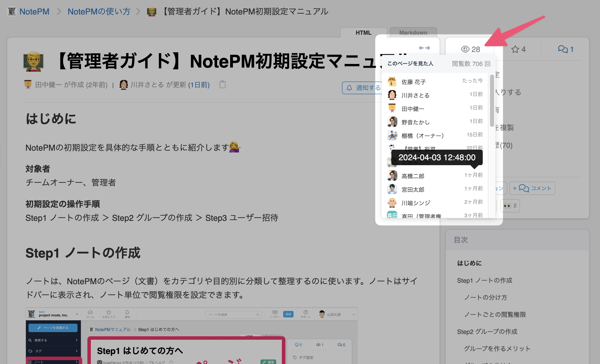Jump to ノートの分け方 in table of contents
The height and width of the screenshot is (364, 600).
tap(486, 297)
